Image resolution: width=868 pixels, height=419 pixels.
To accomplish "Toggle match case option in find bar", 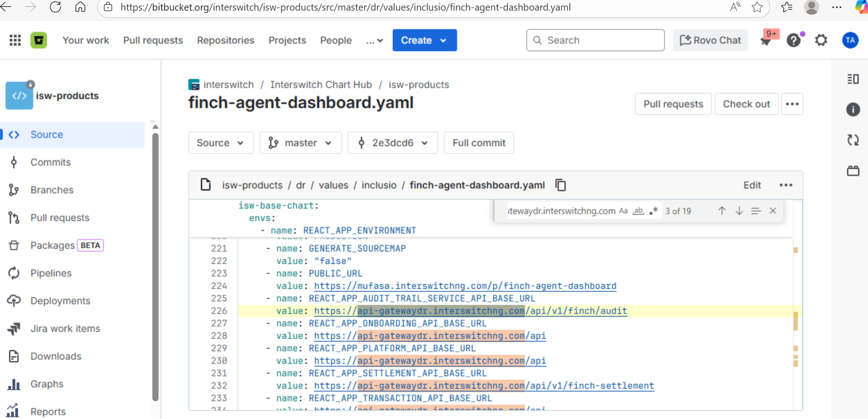I will [x=623, y=211].
